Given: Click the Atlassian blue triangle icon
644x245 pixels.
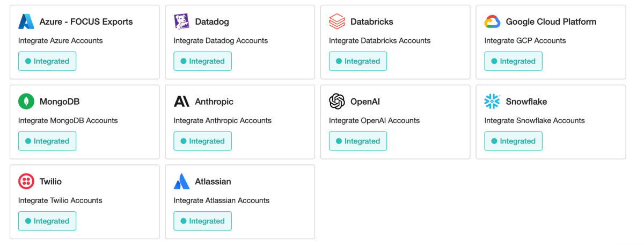Looking at the screenshot, I should [x=181, y=182].
